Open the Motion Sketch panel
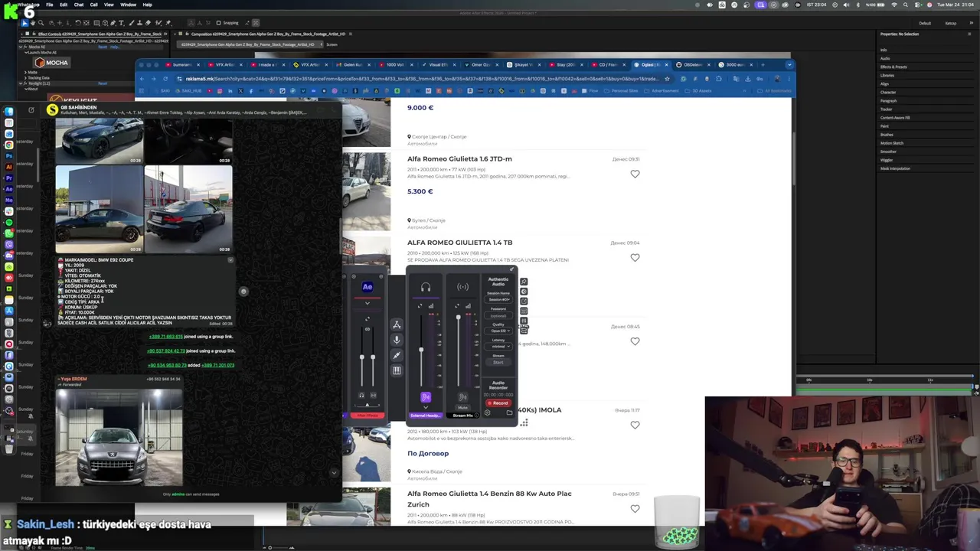The height and width of the screenshot is (551, 980). [892, 143]
